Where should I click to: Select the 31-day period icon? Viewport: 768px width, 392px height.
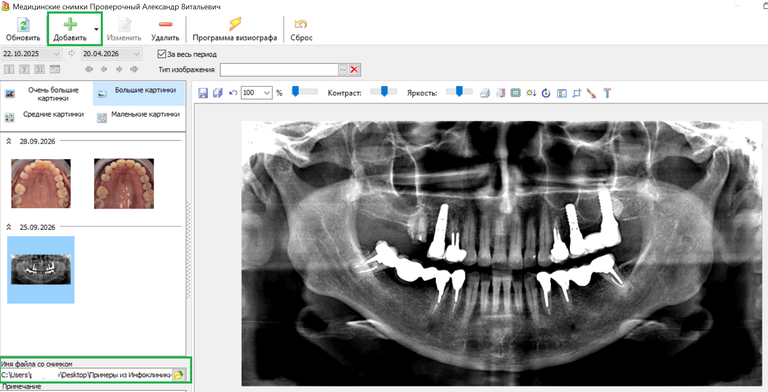click(39, 70)
